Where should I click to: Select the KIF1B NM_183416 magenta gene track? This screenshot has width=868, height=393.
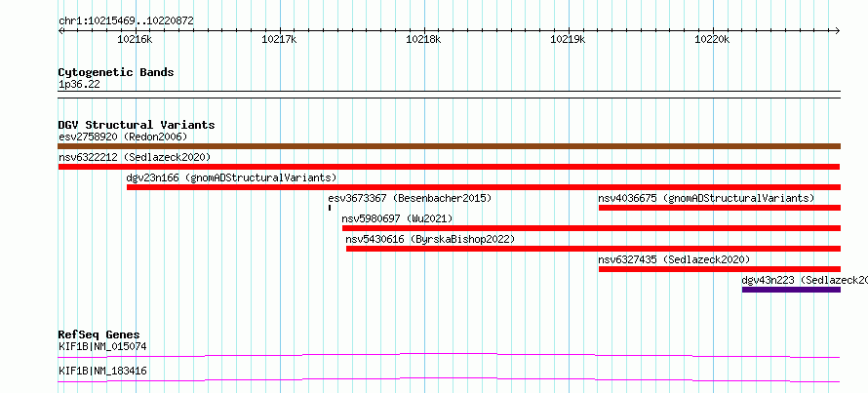point(449,379)
